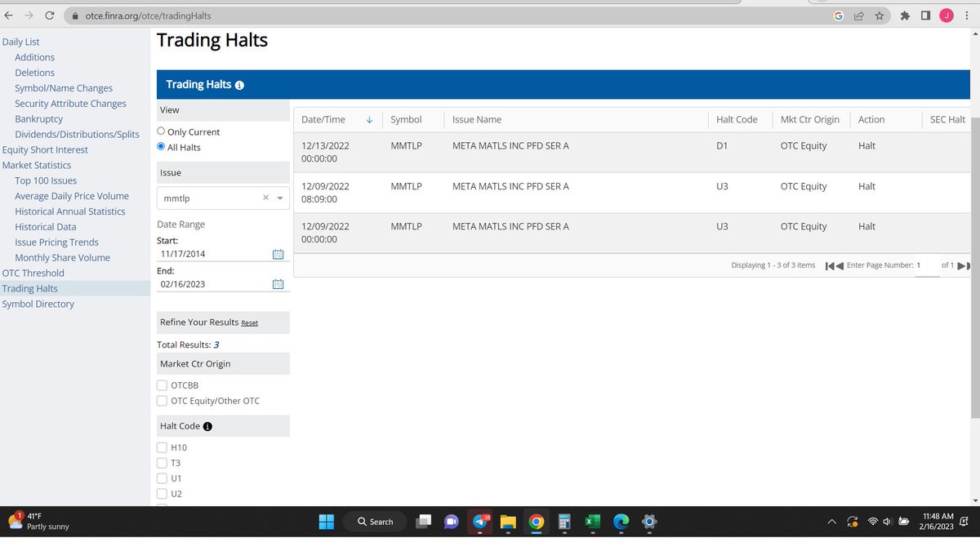Open Historical Annual Statistics link
This screenshot has height=538, width=980.
70,211
